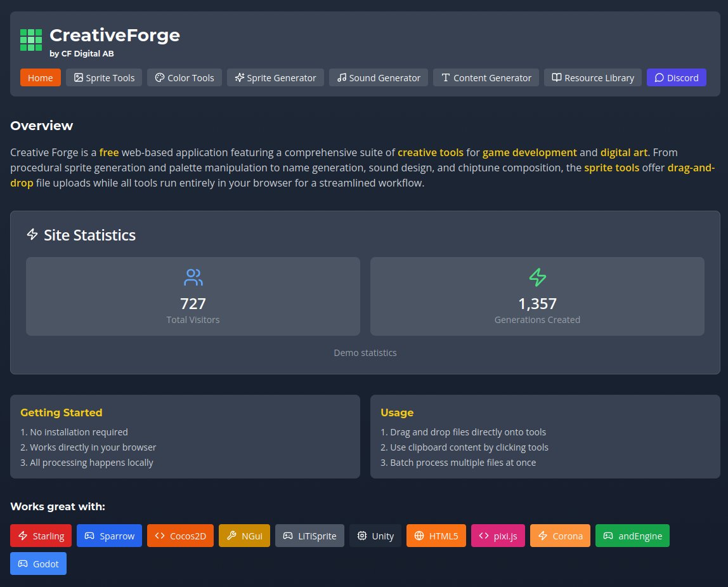
Task: Open the Color Tools tab
Action: [185, 77]
